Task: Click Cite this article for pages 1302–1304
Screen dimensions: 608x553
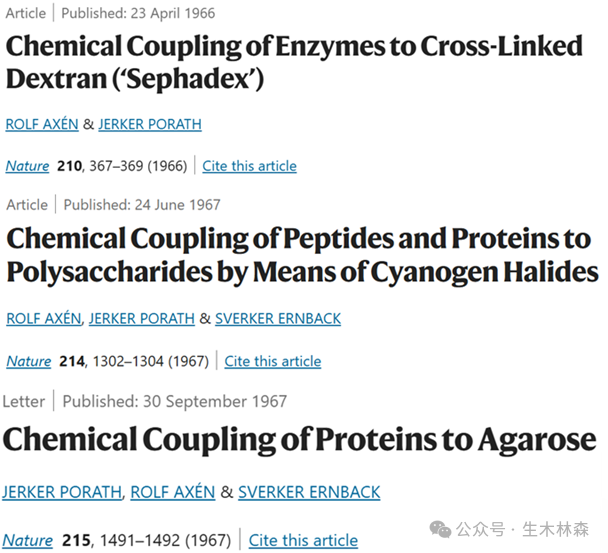Action: click(x=273, y=361)
